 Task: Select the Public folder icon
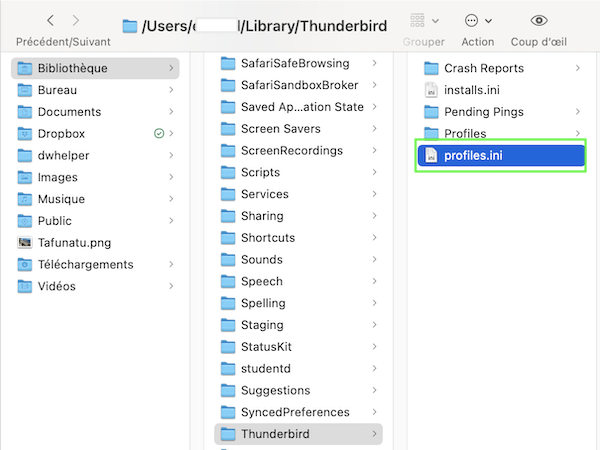tap(25, 221)
